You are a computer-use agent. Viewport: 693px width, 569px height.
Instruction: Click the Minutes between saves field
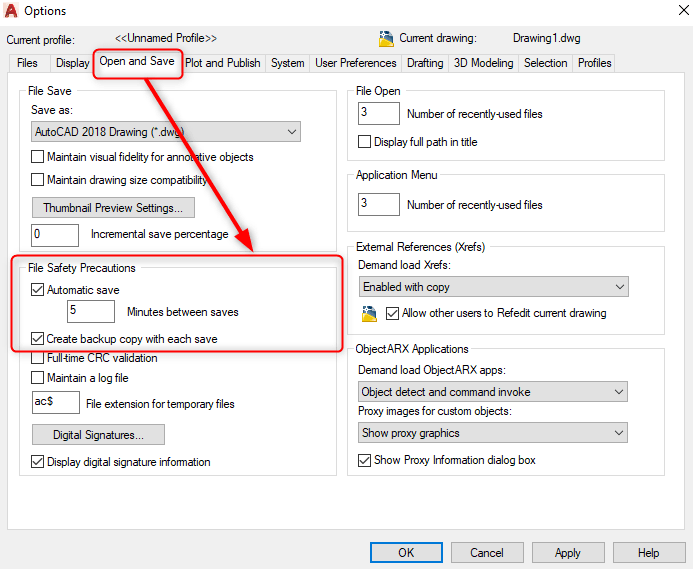(91, 311)
